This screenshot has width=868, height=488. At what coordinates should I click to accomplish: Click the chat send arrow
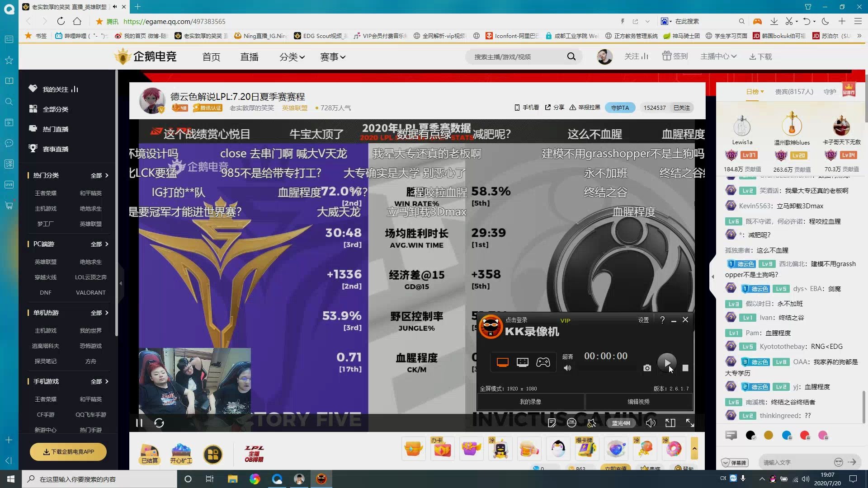(853, 462)
